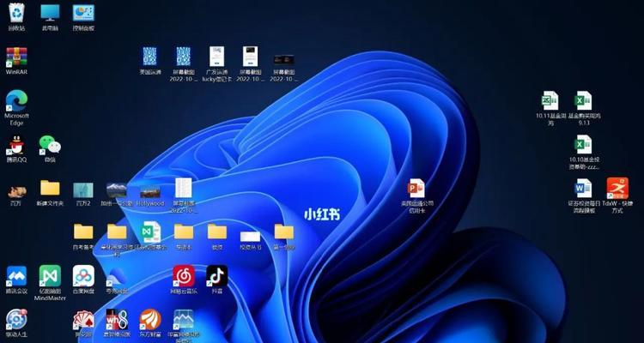Screen dimensions: 644x343
Task: Open the Recycle Bin (回收站) icon
Action: pyautogui.click(x=16, y=13)
